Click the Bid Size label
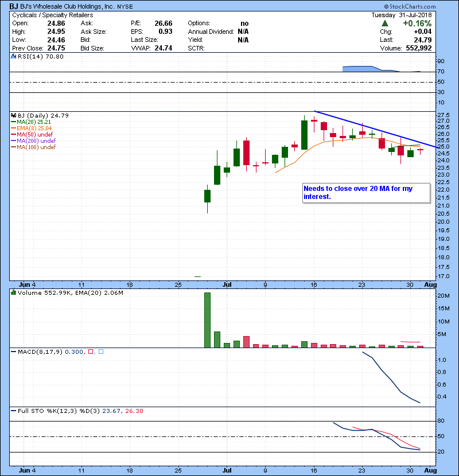Image resolution: width=459 pixels, height=476 pixels. point(92,48)
